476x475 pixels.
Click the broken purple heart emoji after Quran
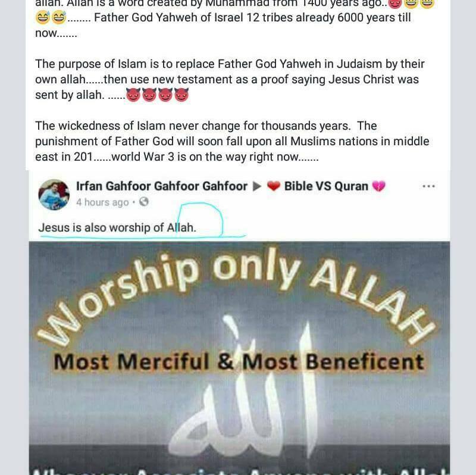click(x=378, y=186)
